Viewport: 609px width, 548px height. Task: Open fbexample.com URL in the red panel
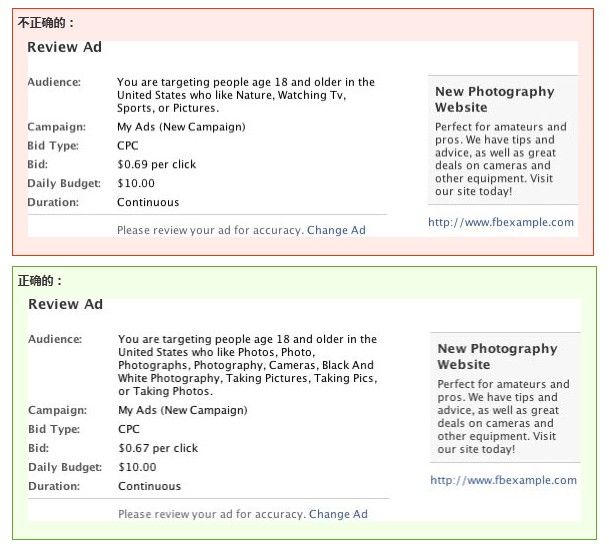pyautogui.click(x=501, y=222)
